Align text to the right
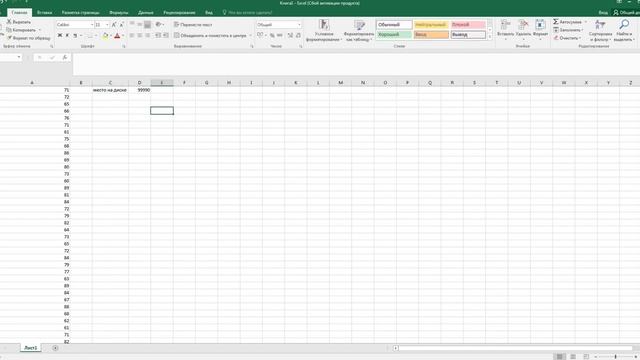The width and height of the screenshot is (640, 360). coord(147,36)
